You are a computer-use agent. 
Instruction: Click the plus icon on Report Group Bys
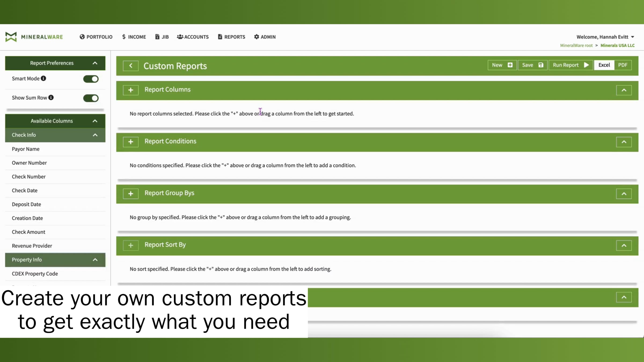[x=130, y=194]
